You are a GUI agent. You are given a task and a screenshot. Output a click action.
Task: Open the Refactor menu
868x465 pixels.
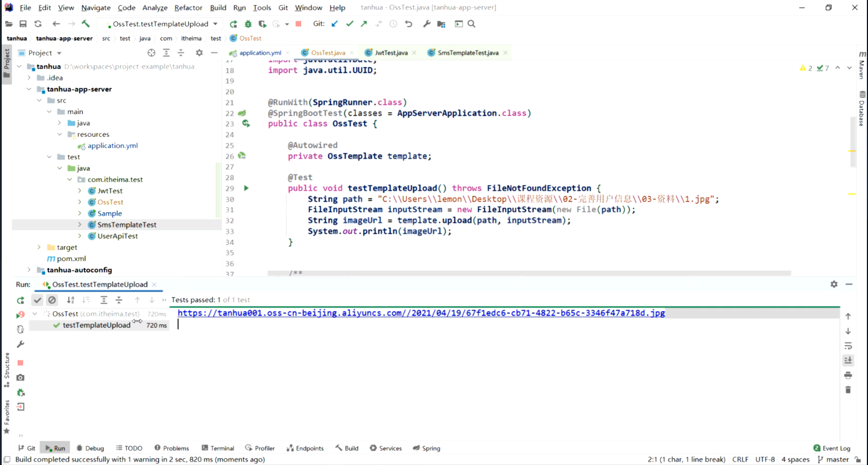[x=188, y=7]
